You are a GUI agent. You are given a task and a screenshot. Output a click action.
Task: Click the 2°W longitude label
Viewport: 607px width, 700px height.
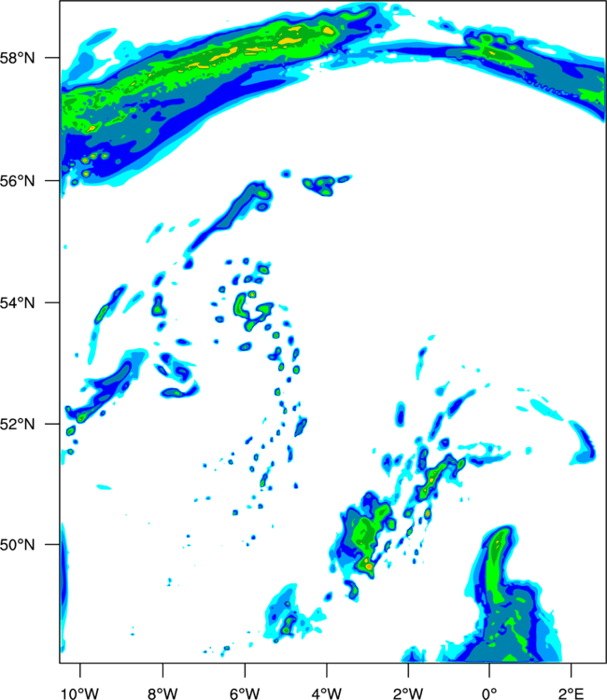[408, 693]
